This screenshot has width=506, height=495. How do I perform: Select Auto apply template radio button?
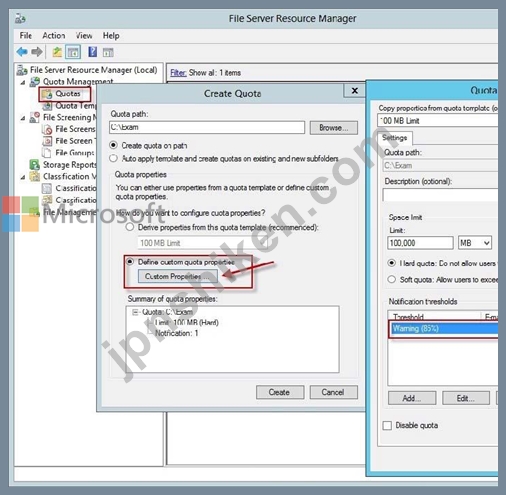114,158
